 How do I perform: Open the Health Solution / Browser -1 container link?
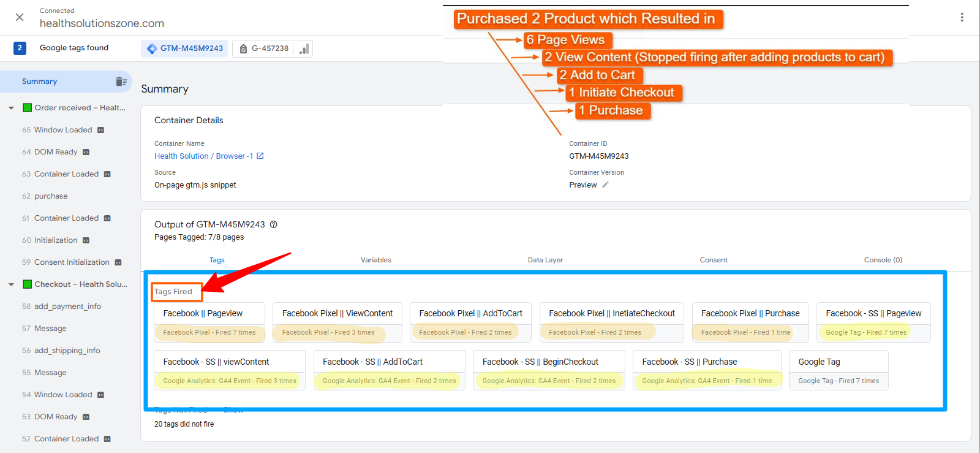click(x=203, y=156)
